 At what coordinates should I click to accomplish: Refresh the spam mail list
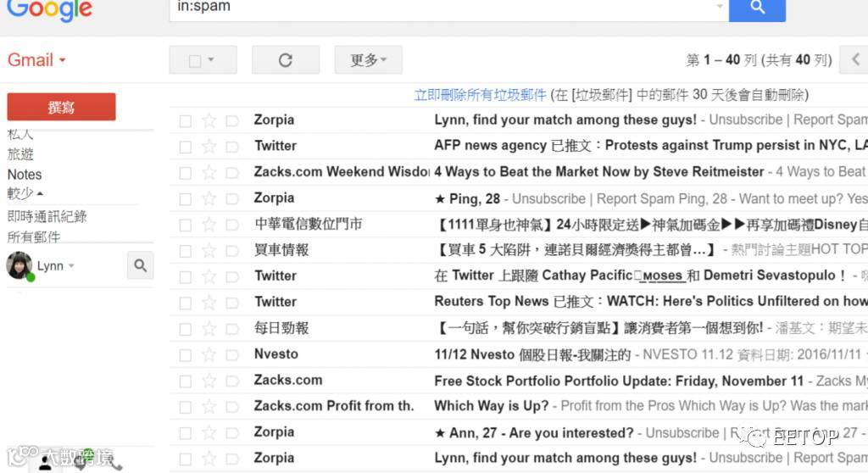pos(285,60)
